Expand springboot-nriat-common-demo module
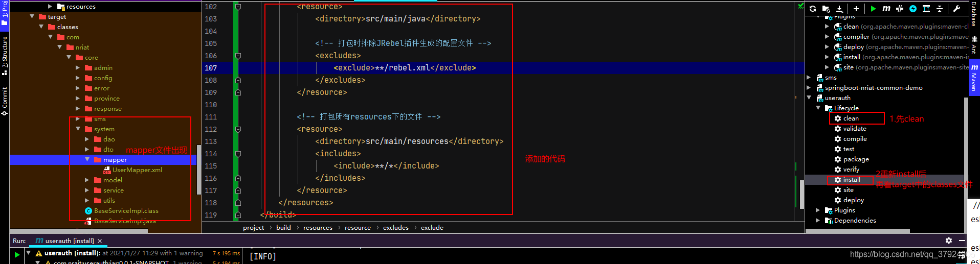Viewport: 980px width, 264px height. [809, 88]
